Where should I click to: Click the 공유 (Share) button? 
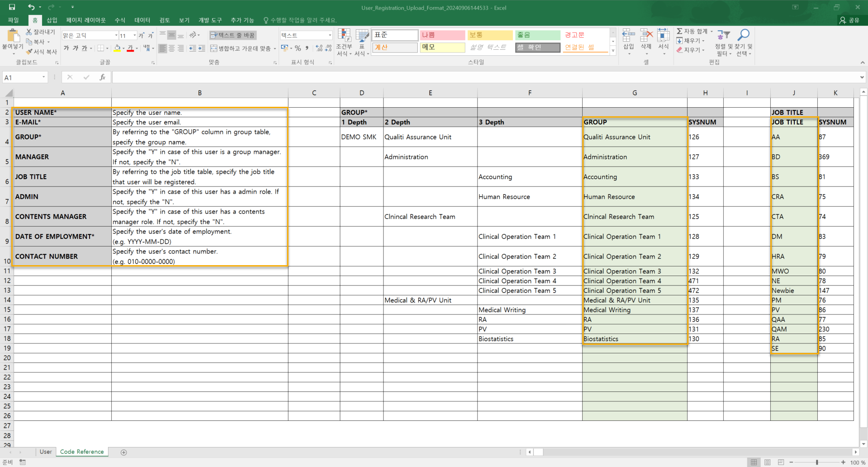pyautogui.click(x=849, y=20)
